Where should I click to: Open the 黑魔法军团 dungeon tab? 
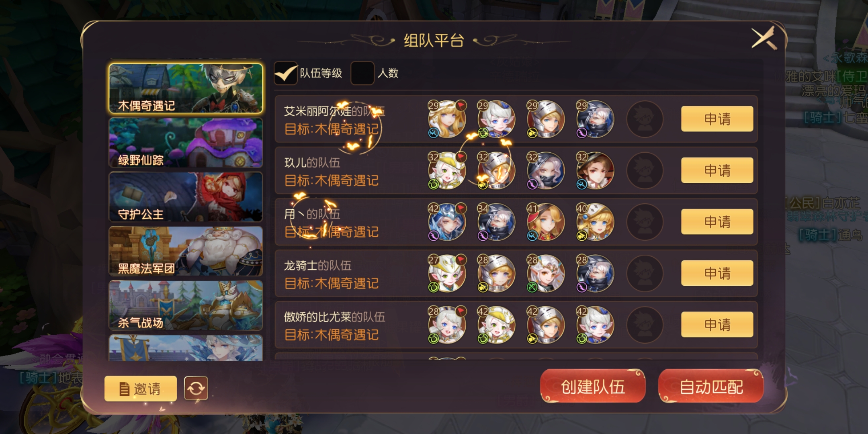click(186, 251)
